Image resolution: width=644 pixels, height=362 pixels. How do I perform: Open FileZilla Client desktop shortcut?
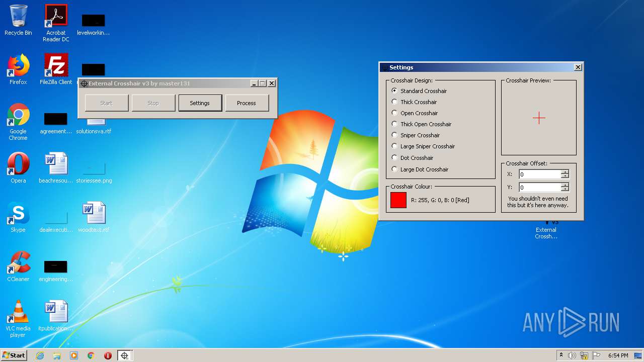pyautogui.click(x=56, y=69)
